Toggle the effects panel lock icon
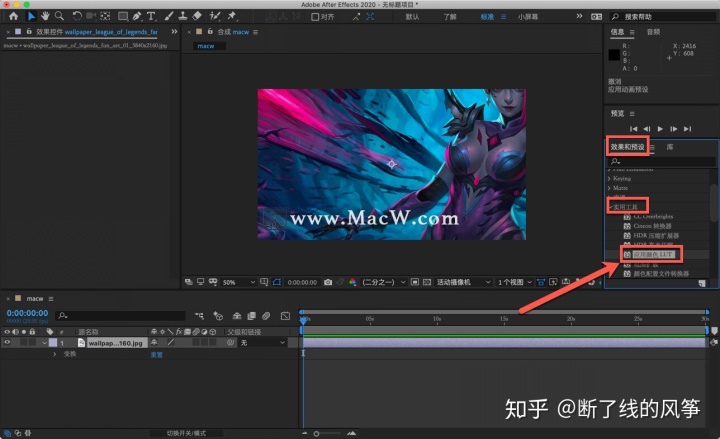This screenshot has width=720, height=439. click(29, 32)
